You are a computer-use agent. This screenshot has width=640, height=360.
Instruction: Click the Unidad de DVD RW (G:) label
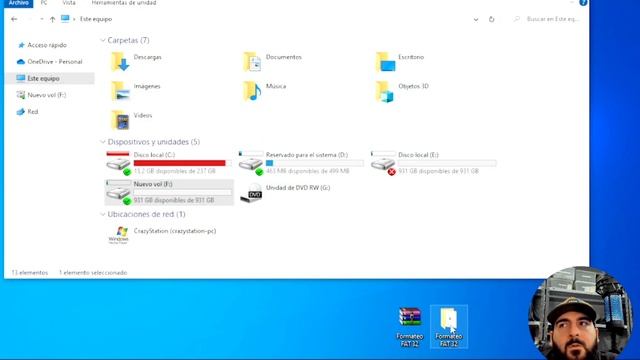[x=298, y=188]
